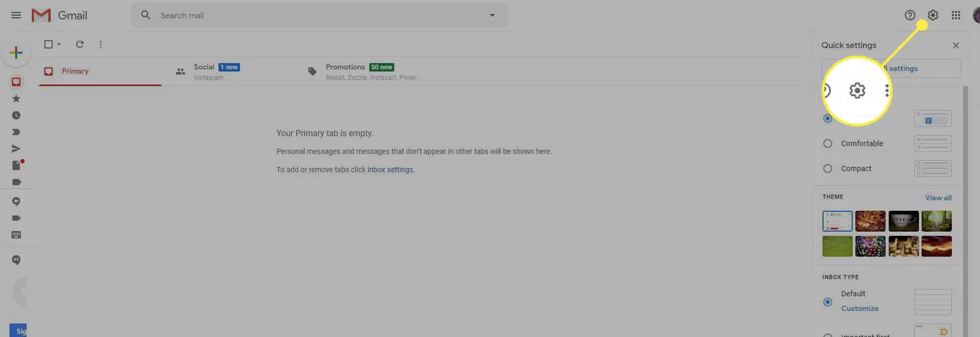Click the Default inbox type preview image
Screen dimensions: 980x337
pyautogui.click(x=933, y=302)
